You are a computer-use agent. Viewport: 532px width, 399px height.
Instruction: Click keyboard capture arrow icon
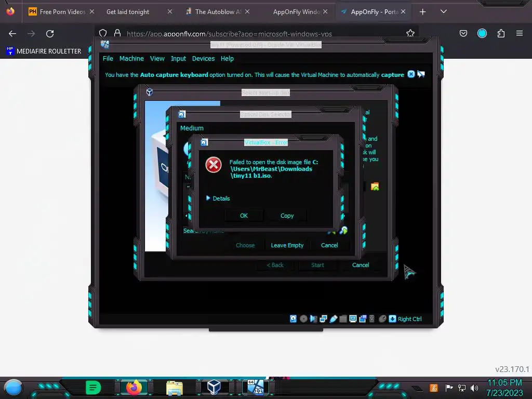(x=392, y=318)
